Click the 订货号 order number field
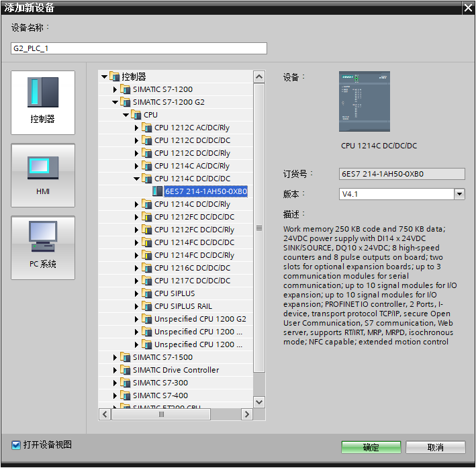 402,174
